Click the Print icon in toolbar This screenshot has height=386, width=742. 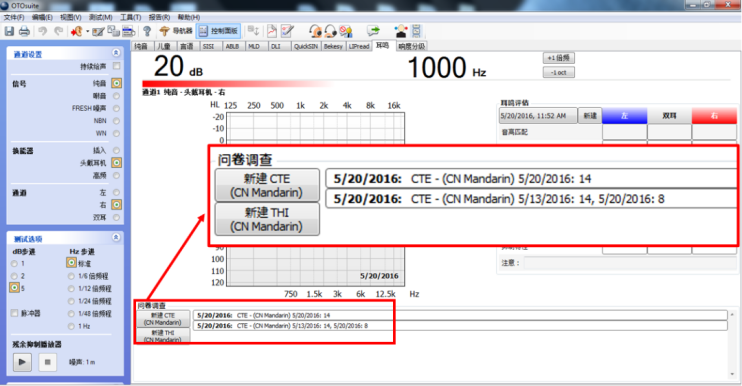(x=24, y=32)
